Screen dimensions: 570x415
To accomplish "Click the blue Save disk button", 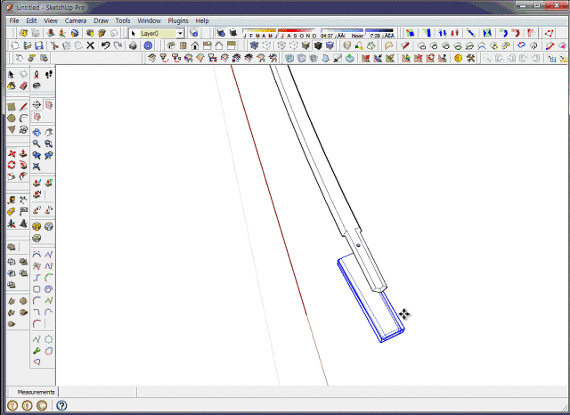I will pyautogui.click(x=39, y=46).
